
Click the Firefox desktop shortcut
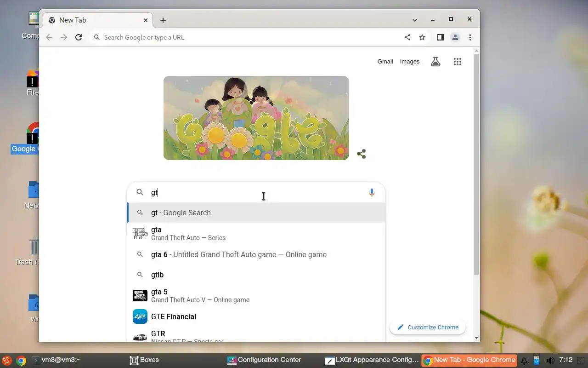point(33,78)
